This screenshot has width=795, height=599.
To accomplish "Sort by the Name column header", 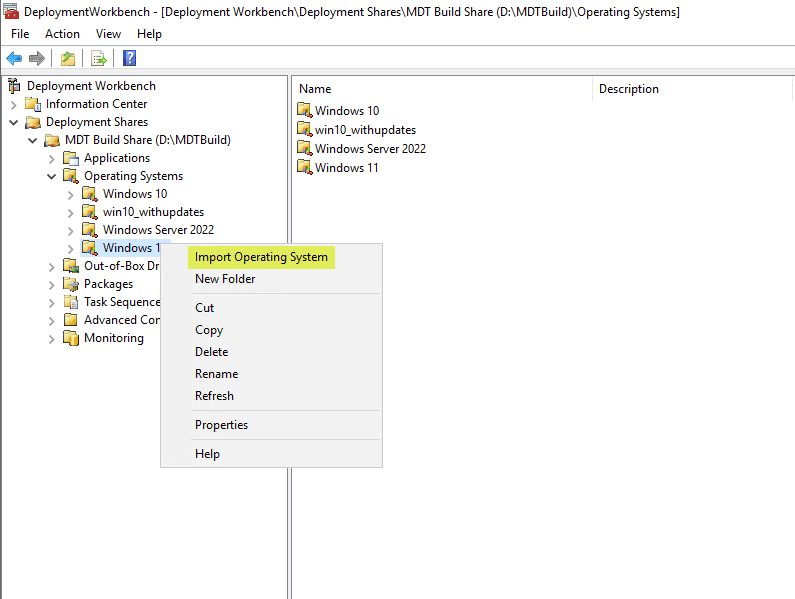I will (442, 89).
